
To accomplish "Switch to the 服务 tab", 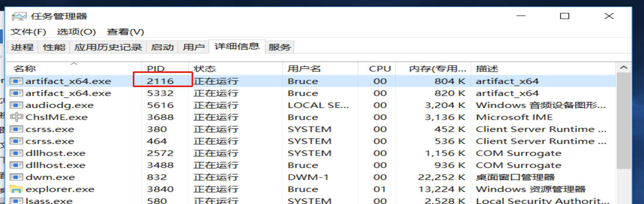I will [279, 47].
